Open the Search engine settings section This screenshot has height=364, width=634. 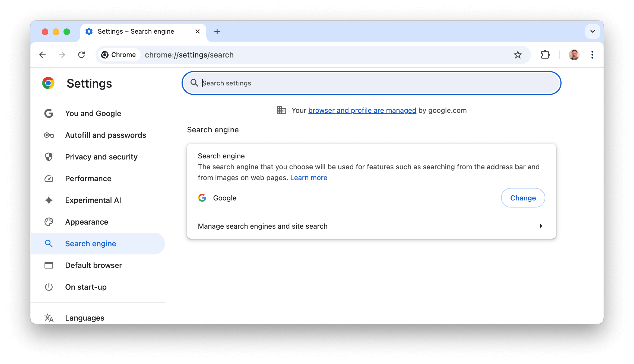point(91,243)
